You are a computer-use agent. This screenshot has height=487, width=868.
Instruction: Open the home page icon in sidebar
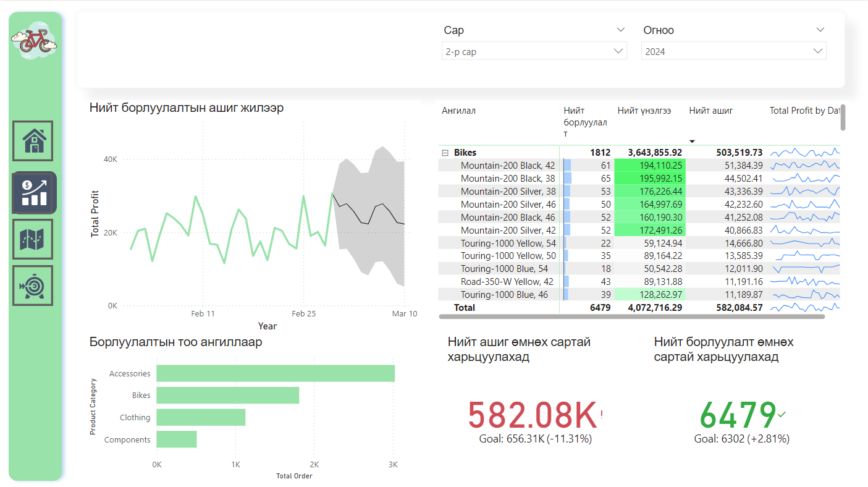click(33, 141)
